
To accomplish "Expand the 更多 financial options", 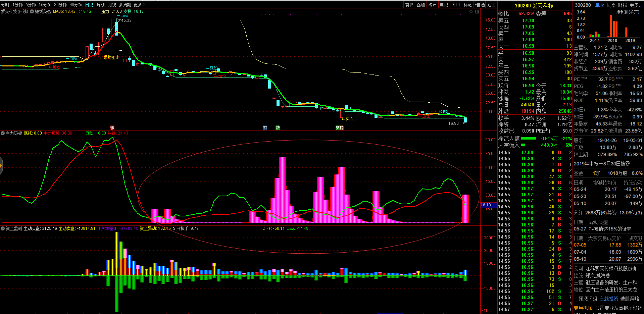I will (x=636, y=5).
